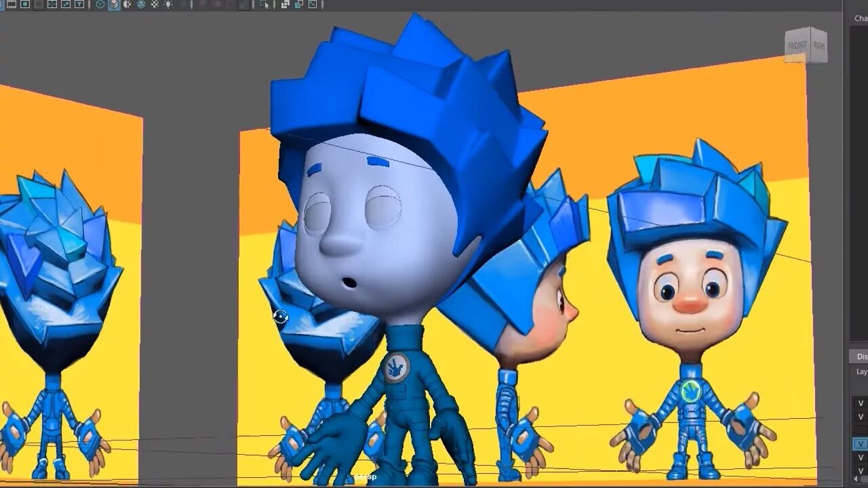Toggle visibility V of the first layer

(x=861, y=403)
